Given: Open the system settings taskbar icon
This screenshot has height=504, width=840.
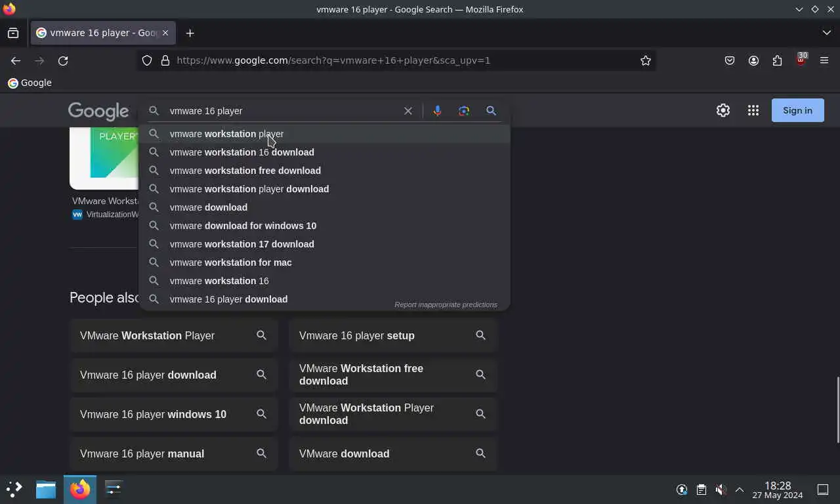Looking at the screenshot, I should click(114, 489).
